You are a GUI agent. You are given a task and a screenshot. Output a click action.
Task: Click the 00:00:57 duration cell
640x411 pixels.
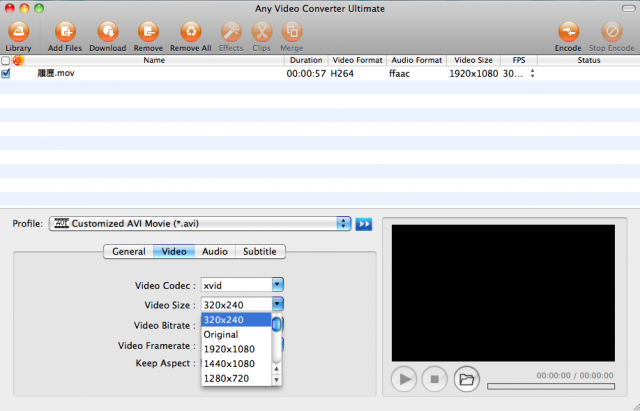306,74
